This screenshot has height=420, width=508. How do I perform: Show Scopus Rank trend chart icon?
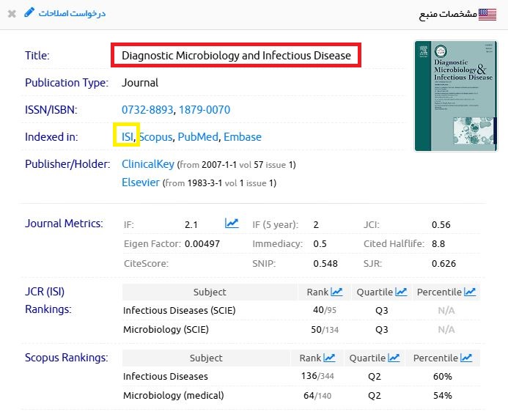tap(330, 358)
